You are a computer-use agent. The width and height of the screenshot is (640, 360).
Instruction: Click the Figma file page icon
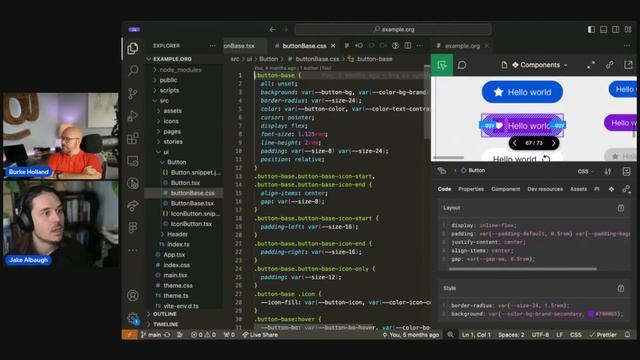(504, 65)
